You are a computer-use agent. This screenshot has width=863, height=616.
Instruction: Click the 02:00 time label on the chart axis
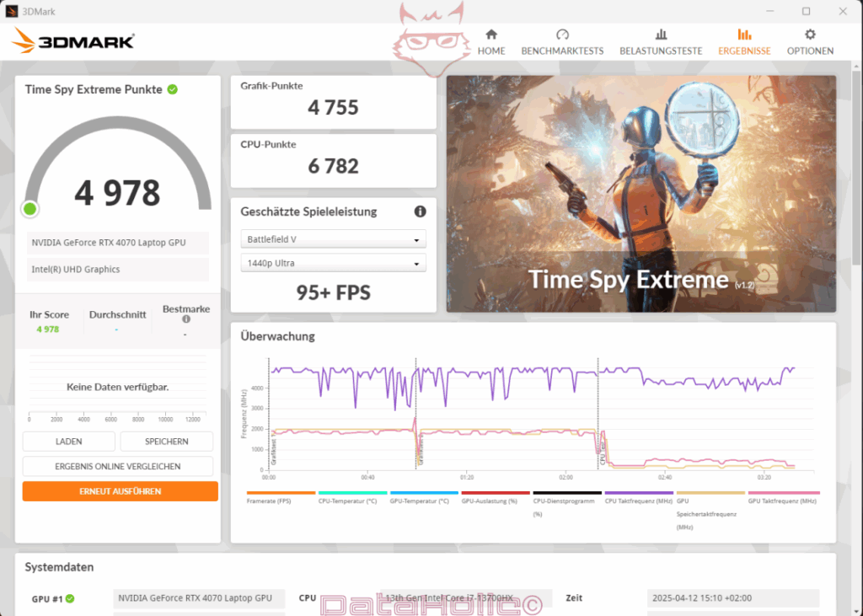tap(566, 477)
